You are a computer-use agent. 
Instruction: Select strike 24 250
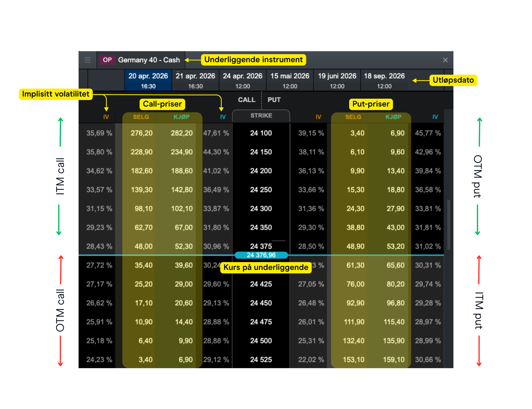pyautogui.click(x=261, y=190)
